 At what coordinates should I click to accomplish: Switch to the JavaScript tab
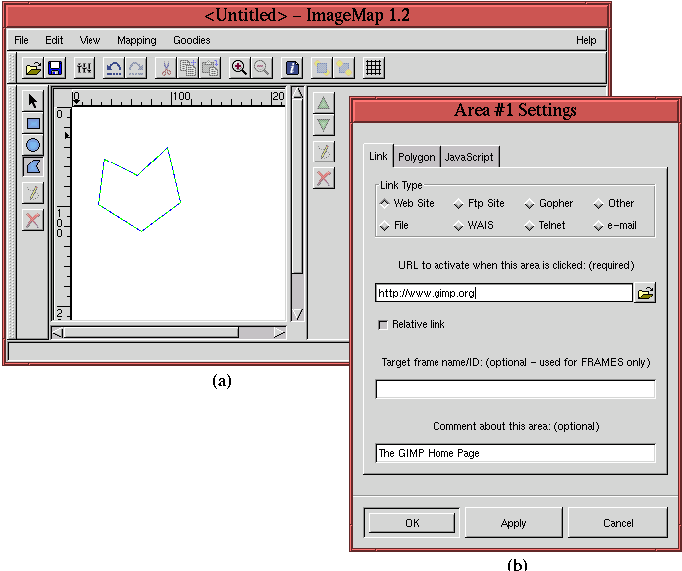coord(469,157)
